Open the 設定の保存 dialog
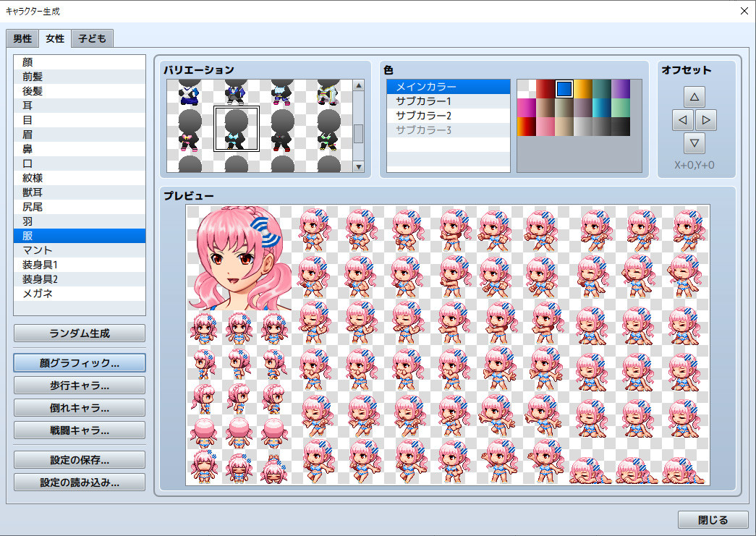Viewport: 756px width, 536px height. 79,459
